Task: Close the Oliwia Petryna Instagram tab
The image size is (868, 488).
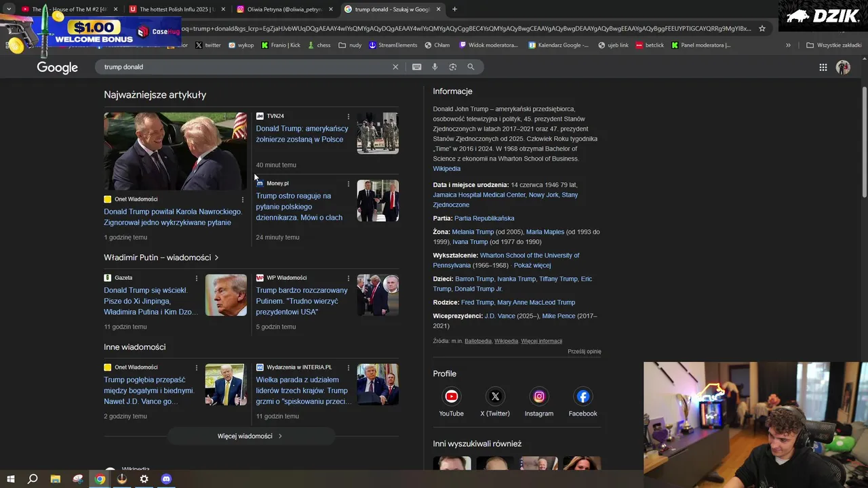Action: [330, 9]
